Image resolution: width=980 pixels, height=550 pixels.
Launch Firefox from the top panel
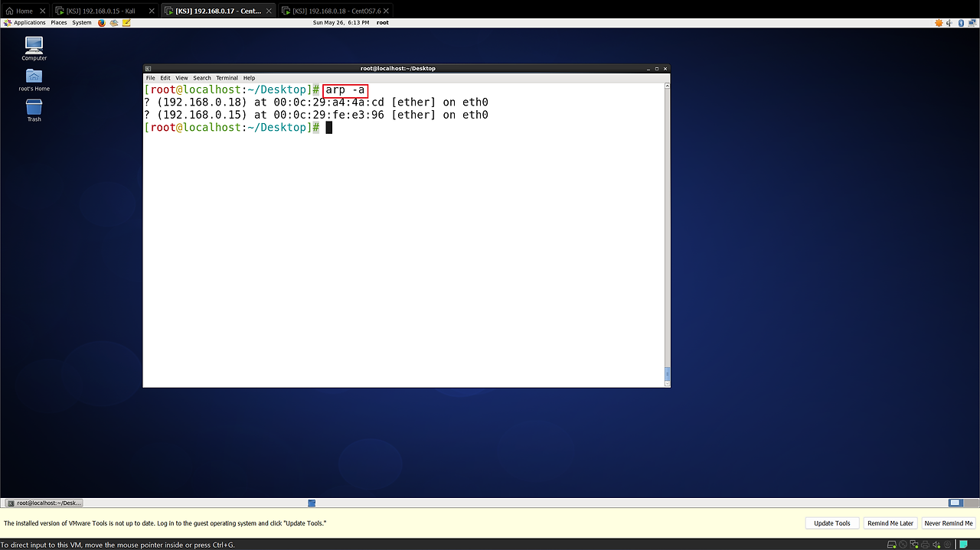102,23
